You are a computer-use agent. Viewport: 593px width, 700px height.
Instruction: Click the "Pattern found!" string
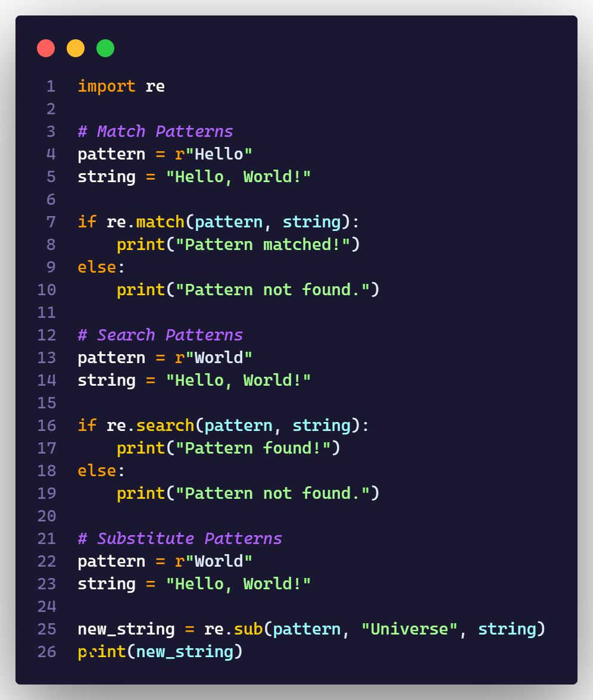tap(253, 448)
